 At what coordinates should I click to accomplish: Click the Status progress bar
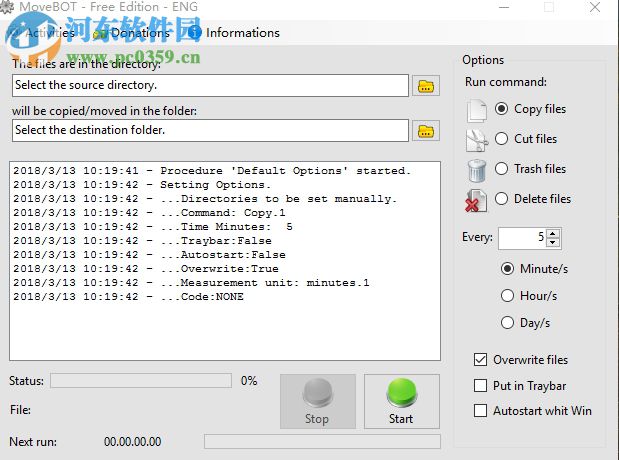[x=141, y=381]
